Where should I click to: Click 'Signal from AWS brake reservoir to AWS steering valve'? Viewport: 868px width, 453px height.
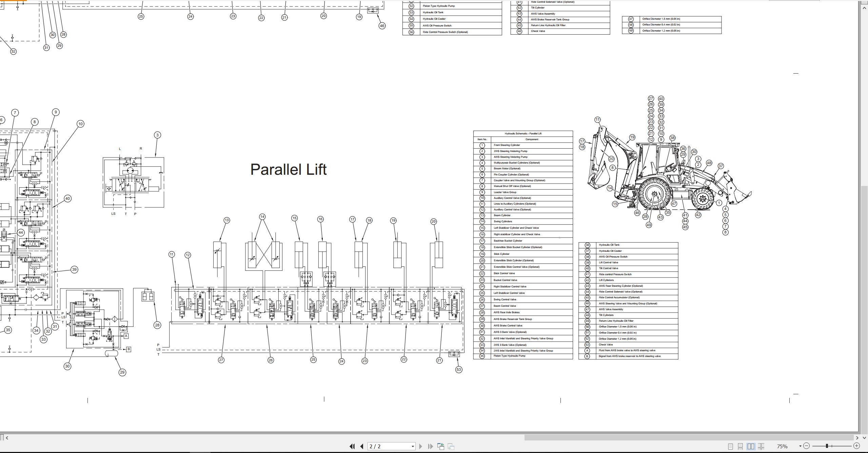click(x=630, y=356)
